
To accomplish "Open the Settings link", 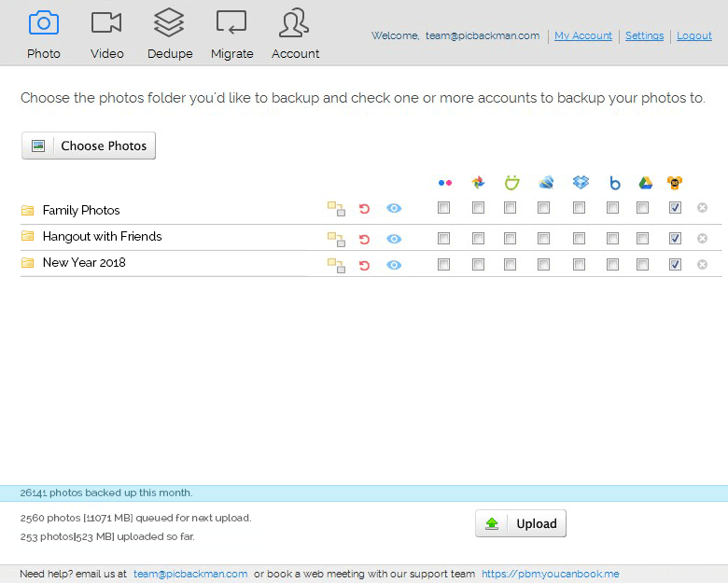I will tap(644, 35).
